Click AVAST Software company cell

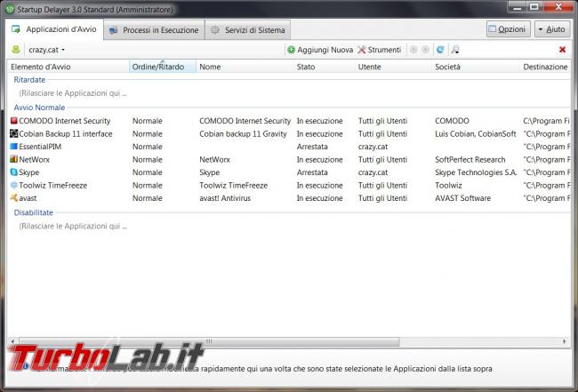point(463,198)
